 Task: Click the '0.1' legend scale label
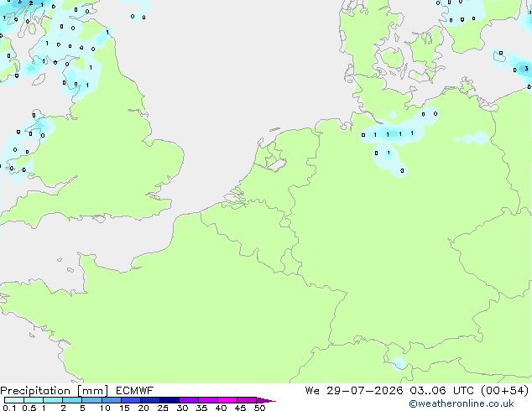click(9, 408)
